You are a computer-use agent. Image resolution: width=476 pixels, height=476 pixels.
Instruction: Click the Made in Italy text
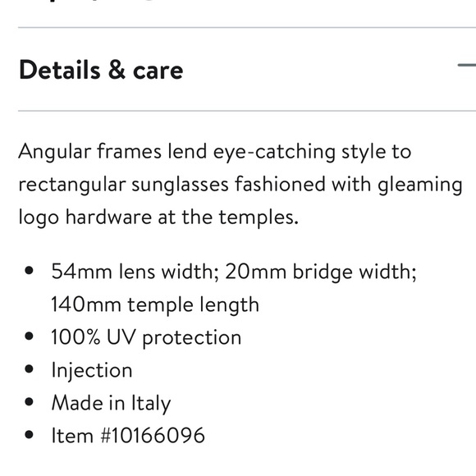[x=111, y=403]
